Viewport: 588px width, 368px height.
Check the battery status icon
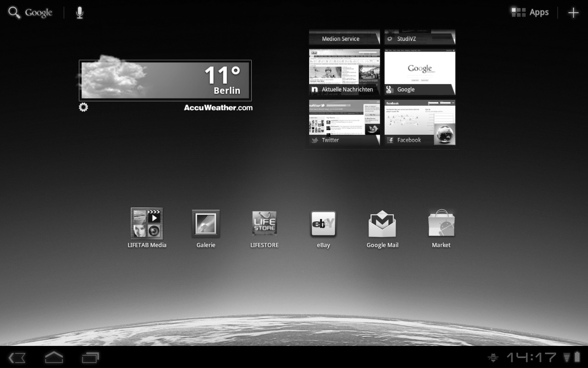pyautogui.click(x=577, y=357)
